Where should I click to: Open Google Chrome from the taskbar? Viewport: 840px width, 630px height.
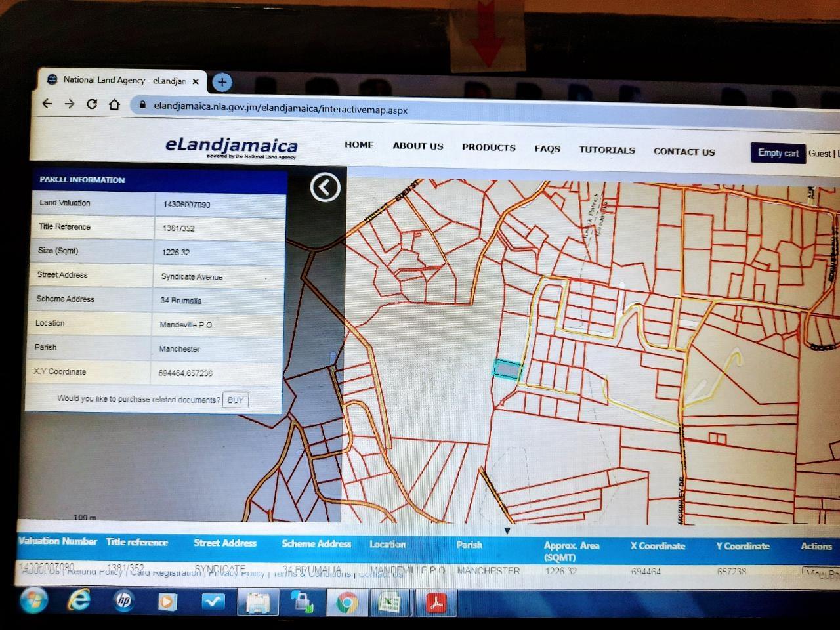(x=347, y=602)
